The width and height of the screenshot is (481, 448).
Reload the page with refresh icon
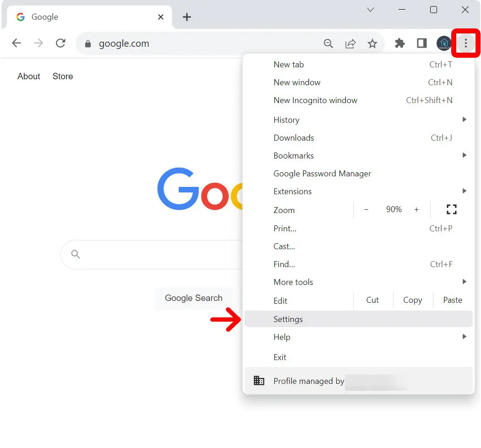click(60, 44)
